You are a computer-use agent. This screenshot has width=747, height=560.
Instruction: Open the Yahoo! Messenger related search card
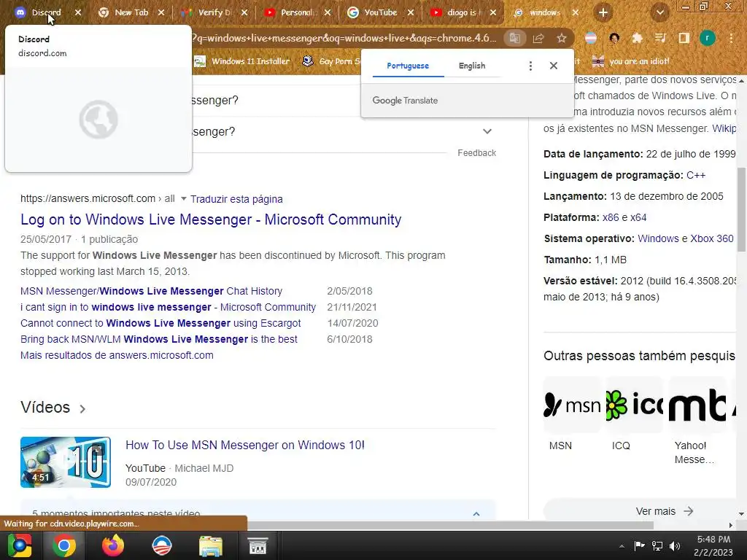pos(697,421)
